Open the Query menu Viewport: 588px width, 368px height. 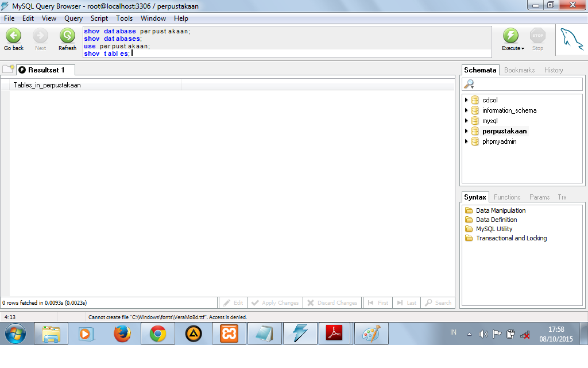73,18
